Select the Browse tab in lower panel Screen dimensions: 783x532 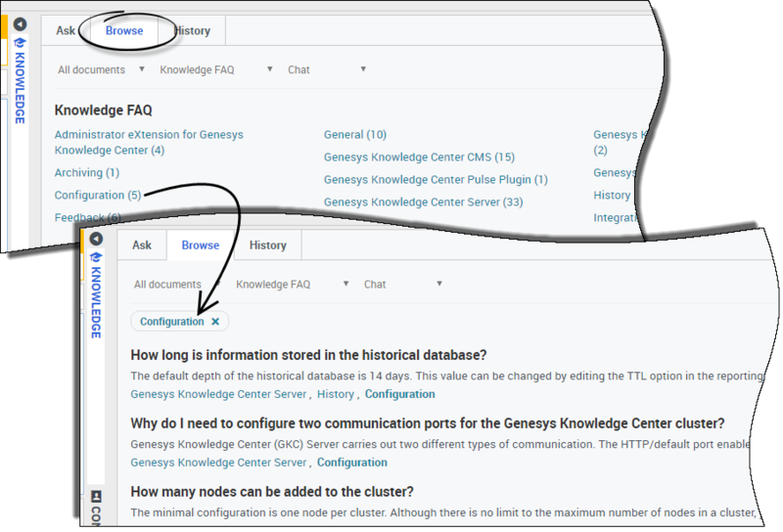click(201, 245)
